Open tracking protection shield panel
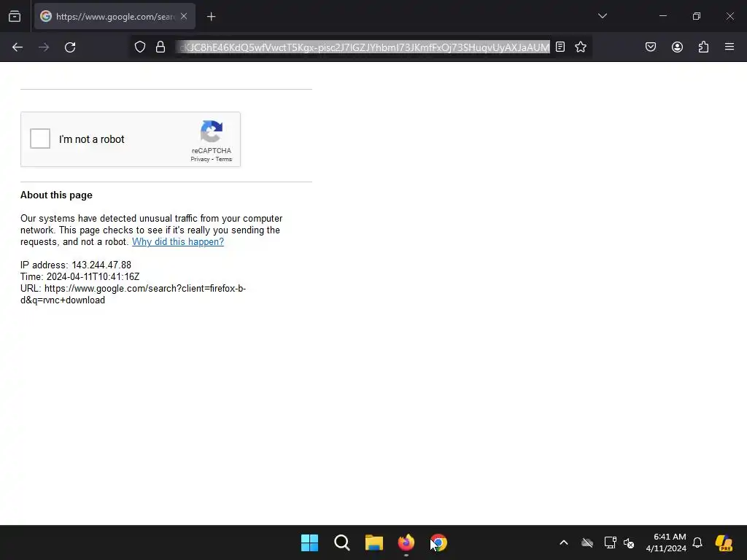The width and height of the screenshot is (747, 560). [x=139, y=47]
